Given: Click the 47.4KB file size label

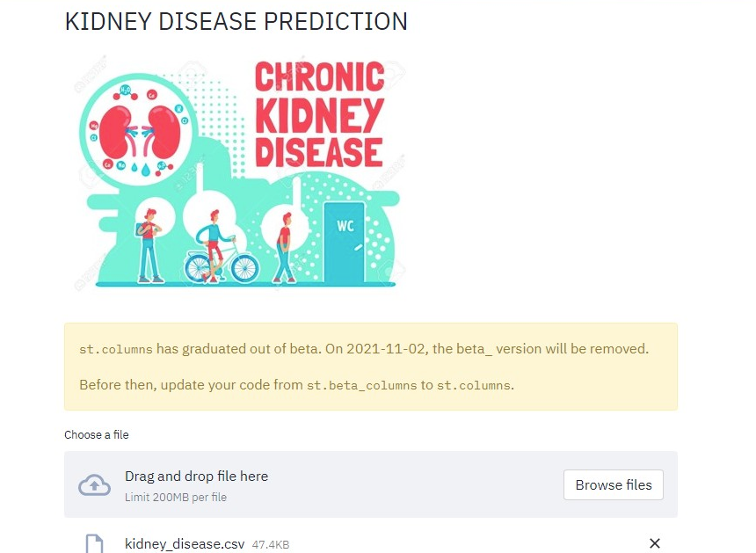Looking at the screenshot, I should coord(271,545).
